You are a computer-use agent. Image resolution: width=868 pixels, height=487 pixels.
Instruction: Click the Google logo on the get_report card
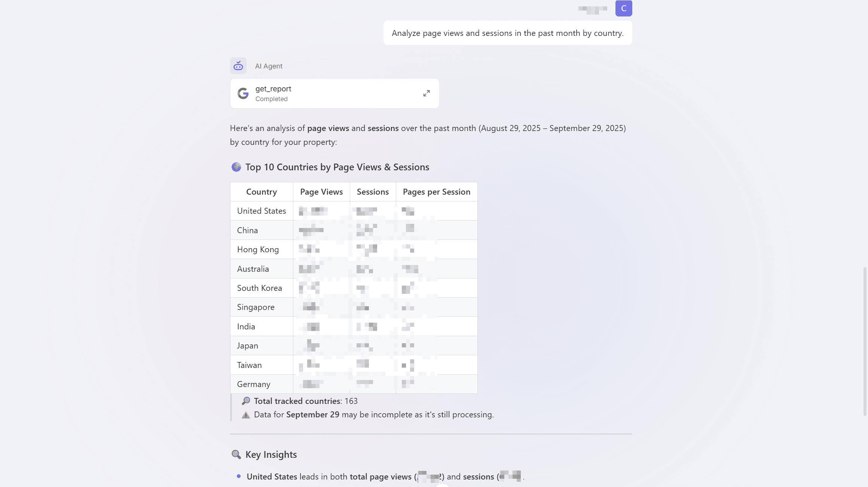click(243, 93)
